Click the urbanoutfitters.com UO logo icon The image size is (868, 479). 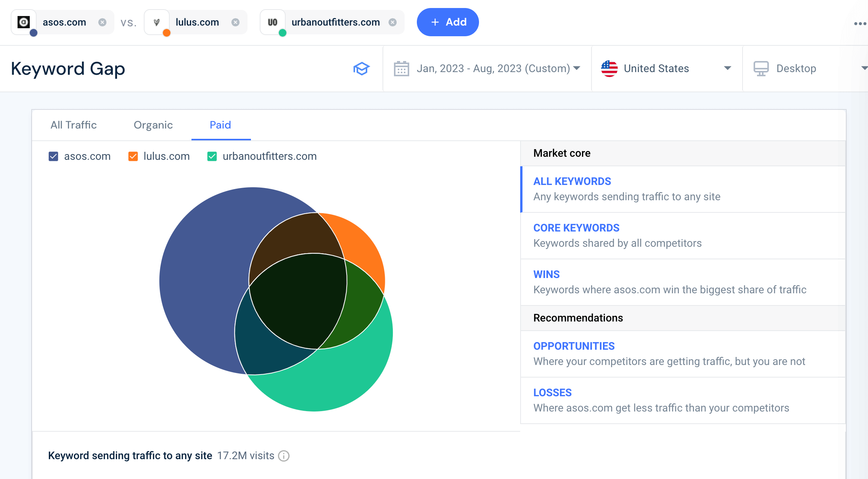tap(272, 22)
